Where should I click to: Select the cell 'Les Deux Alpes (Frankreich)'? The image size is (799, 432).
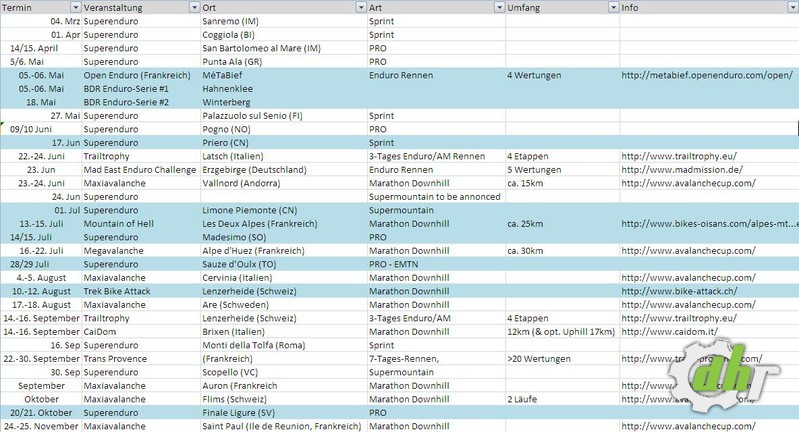[x=284, y=224]
